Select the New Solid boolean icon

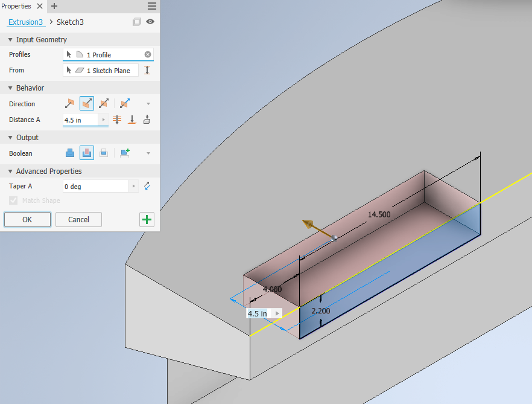(x=125, y=153)
